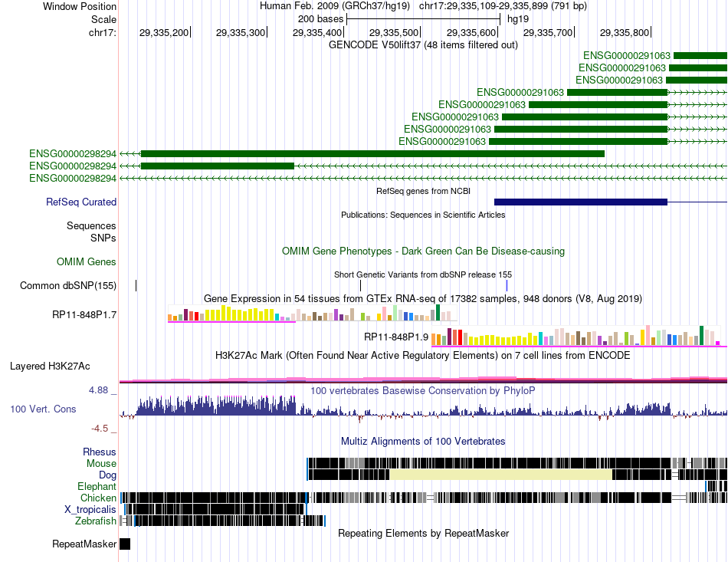Click the Elephant species label
728x562 pixels.
point(97,486)
